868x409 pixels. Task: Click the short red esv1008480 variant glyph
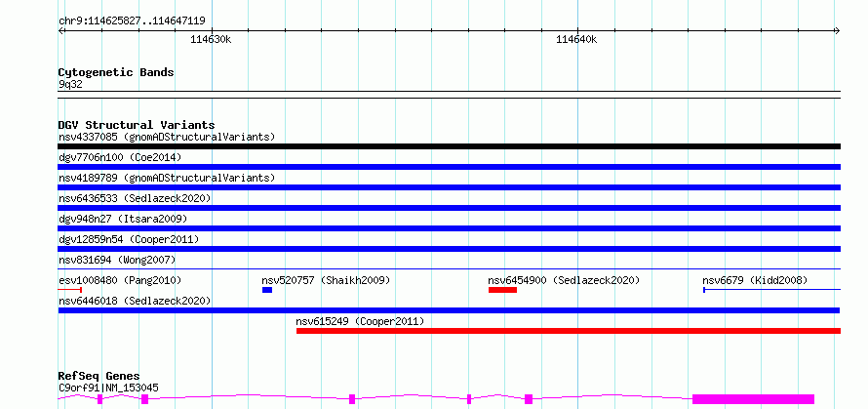(70, 290)
